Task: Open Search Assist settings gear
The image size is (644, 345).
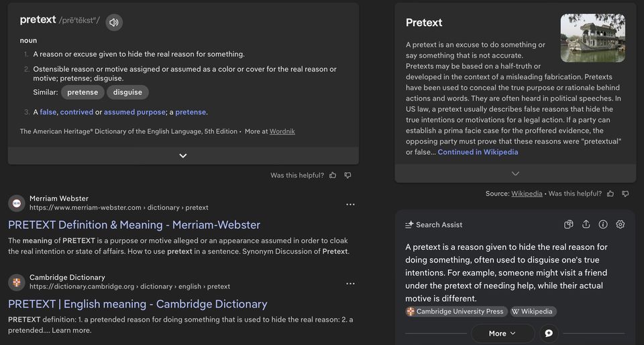Action: point(620,224)
